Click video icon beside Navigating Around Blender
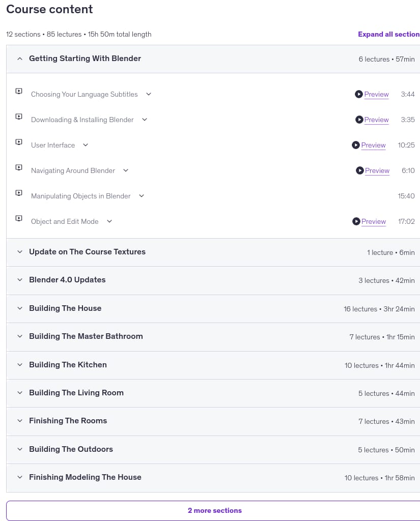420x521 pixels. (x=19, y=167)
